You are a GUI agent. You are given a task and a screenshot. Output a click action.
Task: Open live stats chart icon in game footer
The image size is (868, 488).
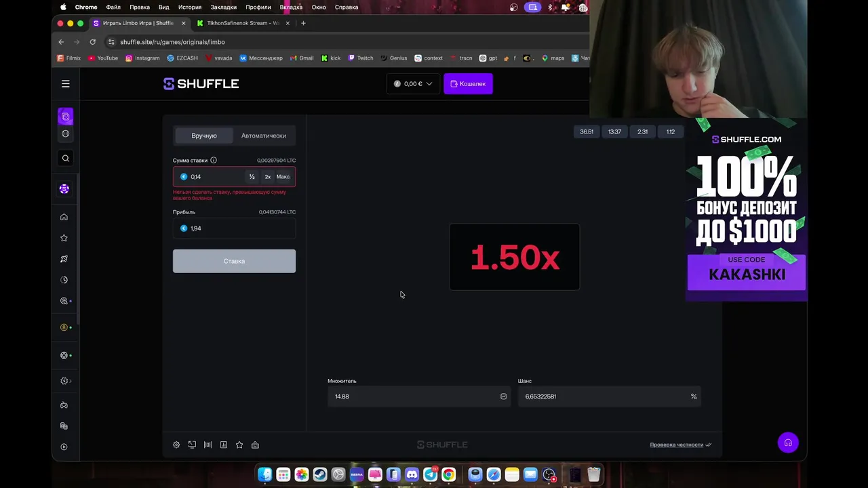click(x=224, y=445)
